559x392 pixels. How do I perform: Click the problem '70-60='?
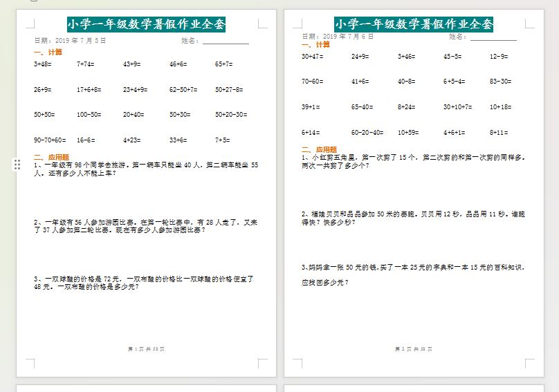pyautogui.click(x=312, y=82)
